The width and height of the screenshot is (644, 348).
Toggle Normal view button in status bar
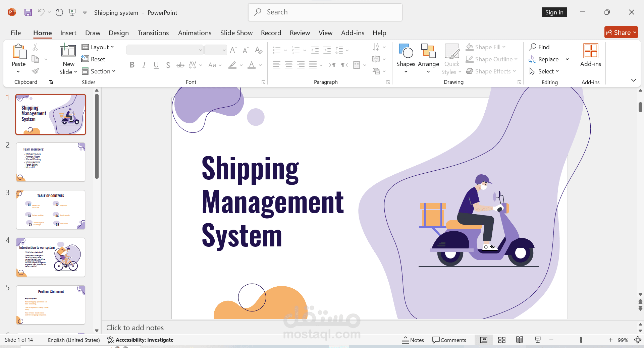(x=484, y=340)
